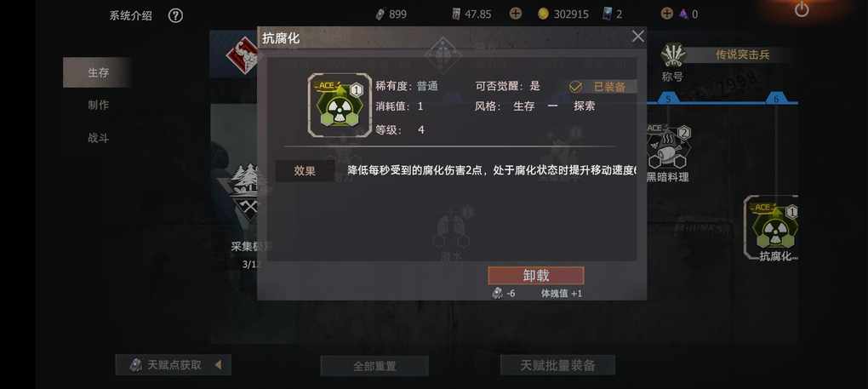This screenshot has width=868, height=389.
Task: Switch to the 生存 tab
Action: (x=98, y=72)
